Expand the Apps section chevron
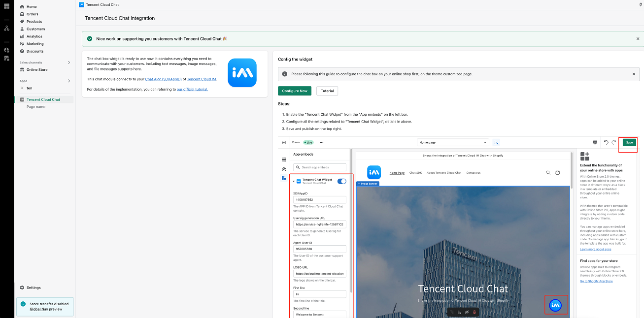The image size is (644, 318). click(x=69, y=81)
